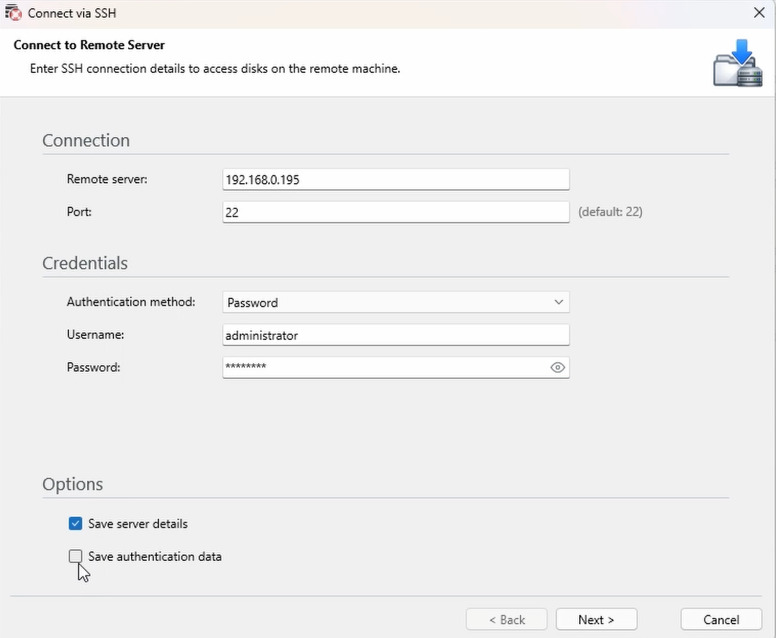Screen dimensions: 776x638
Task: Click the 'Password:' label
Action: (x=94, y=367)
